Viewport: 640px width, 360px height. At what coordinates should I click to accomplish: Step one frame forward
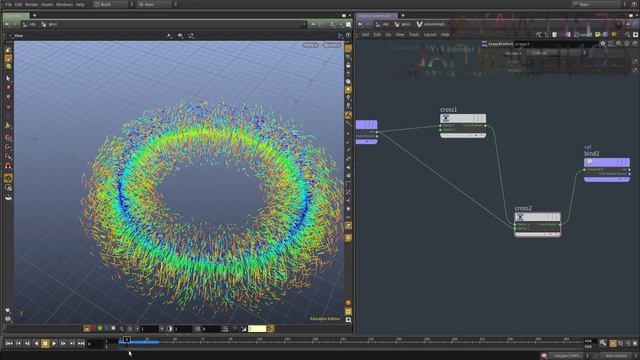point(63,344)
